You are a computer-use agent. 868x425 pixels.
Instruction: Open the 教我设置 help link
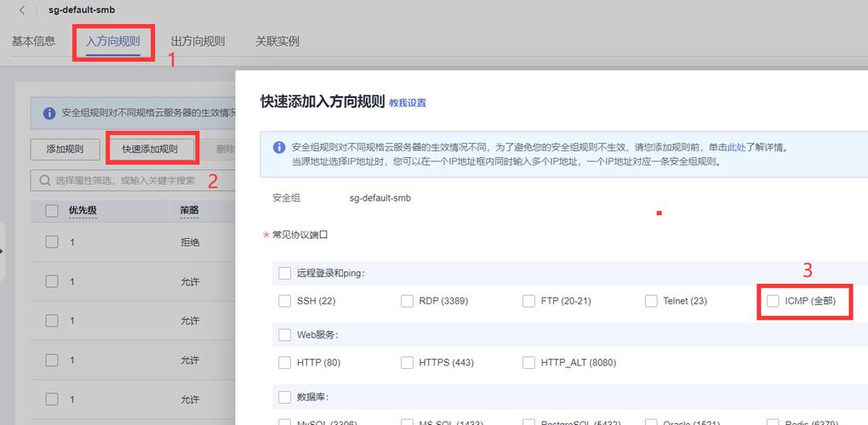(x=408, y=103)
